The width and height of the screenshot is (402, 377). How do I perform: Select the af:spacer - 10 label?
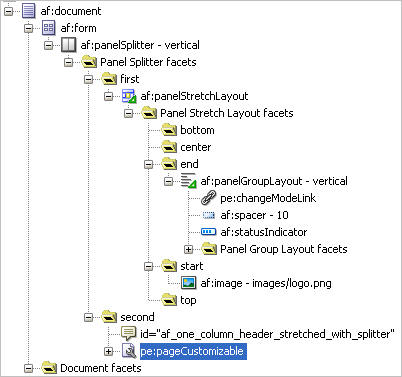pyautogui.click(x=254, y=215)
